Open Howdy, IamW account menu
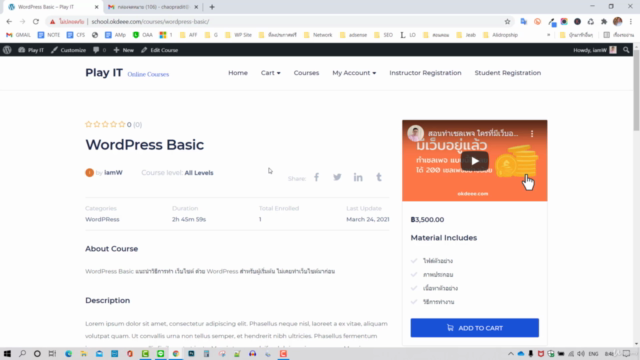The image size is (640, 360). click(595, 50)
